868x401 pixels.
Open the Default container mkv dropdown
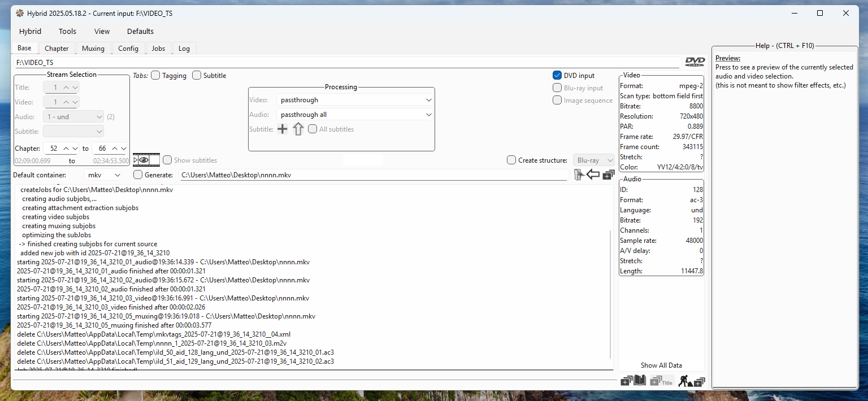(x=103, y=175)
